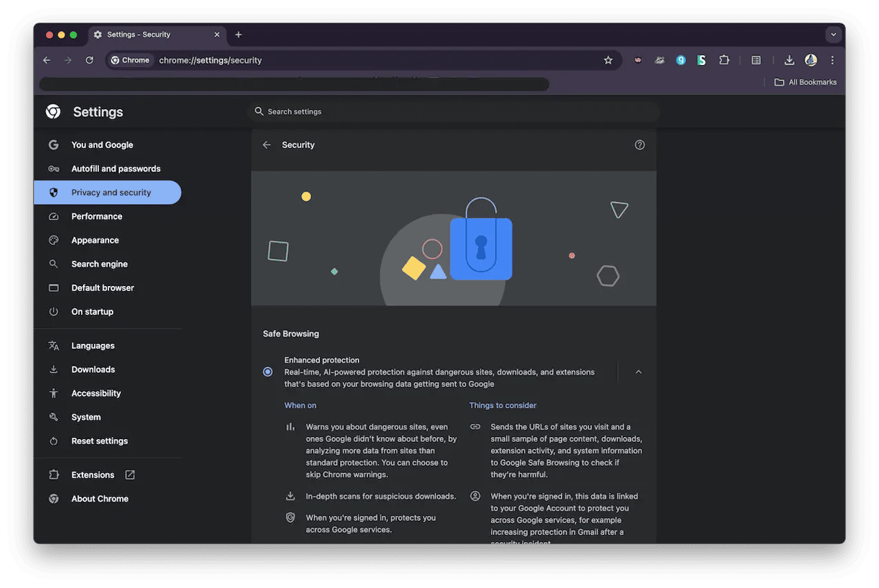Open the uBlock Origin extension icon
The image size is (879, 588).
click(638, 61)
